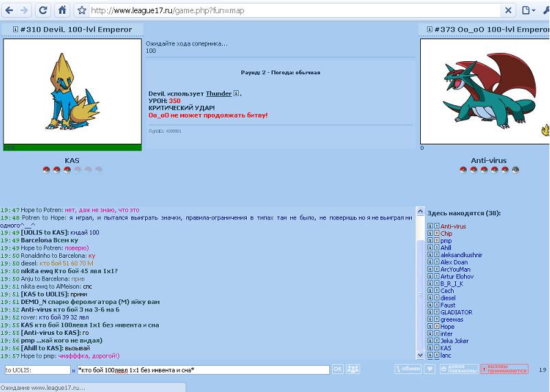The image size is (550, 392).
Task: Click chat message '[UOLIS to KAS]: кидай 100'
Action: tap(60, 232)
